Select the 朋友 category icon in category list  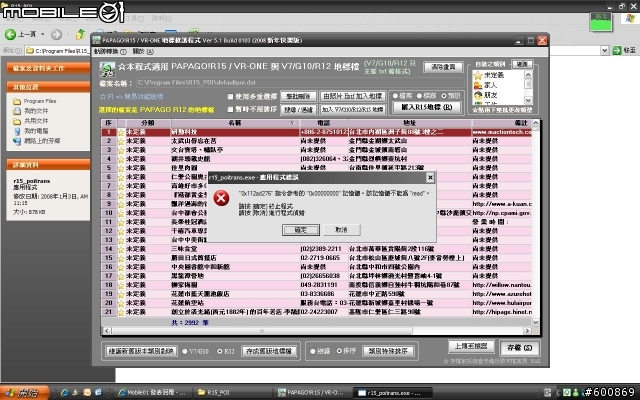(478, 95)
